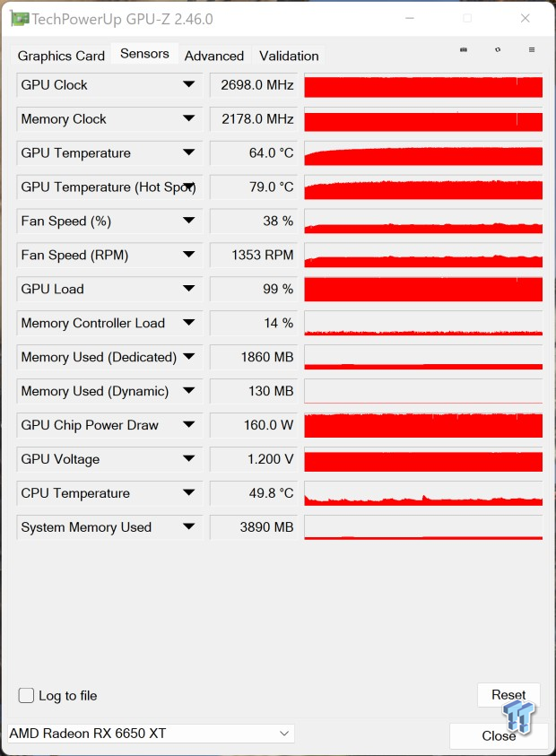Image resolution: width=556 pixels, height=756 pixels.
Task: Open the Memory Clock sensor dropdown
Action: 187,119
